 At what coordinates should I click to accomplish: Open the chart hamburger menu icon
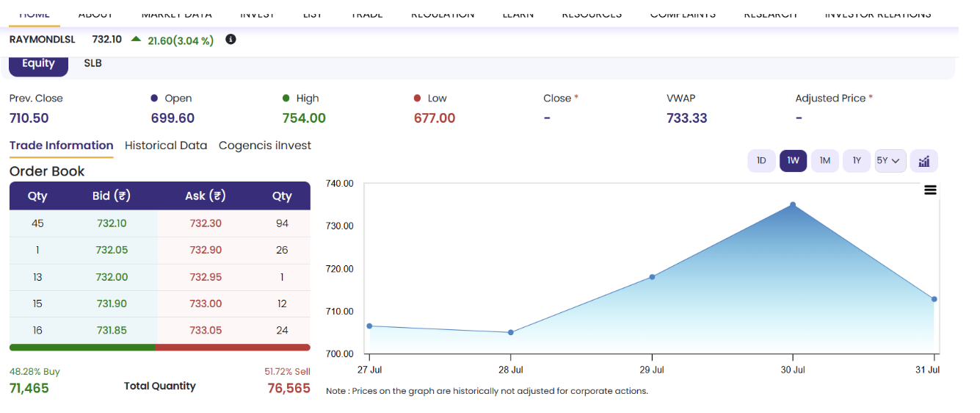coord(930,190)
